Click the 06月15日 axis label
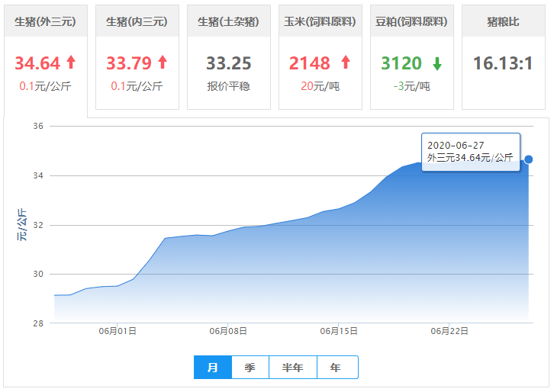The image size is (554, 392). click(x=339, y=331)
